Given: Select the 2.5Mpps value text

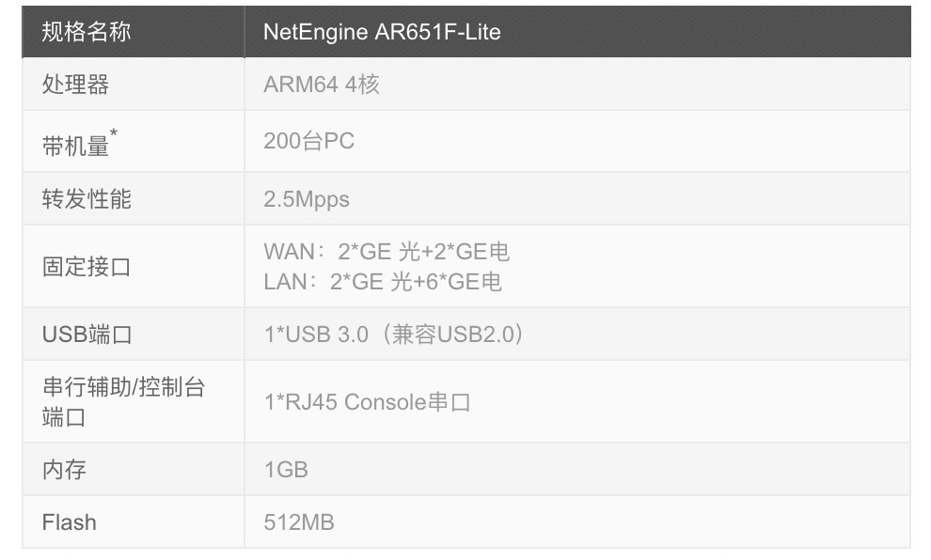Looking at the screenshot, I should click(x=307, y=199).
